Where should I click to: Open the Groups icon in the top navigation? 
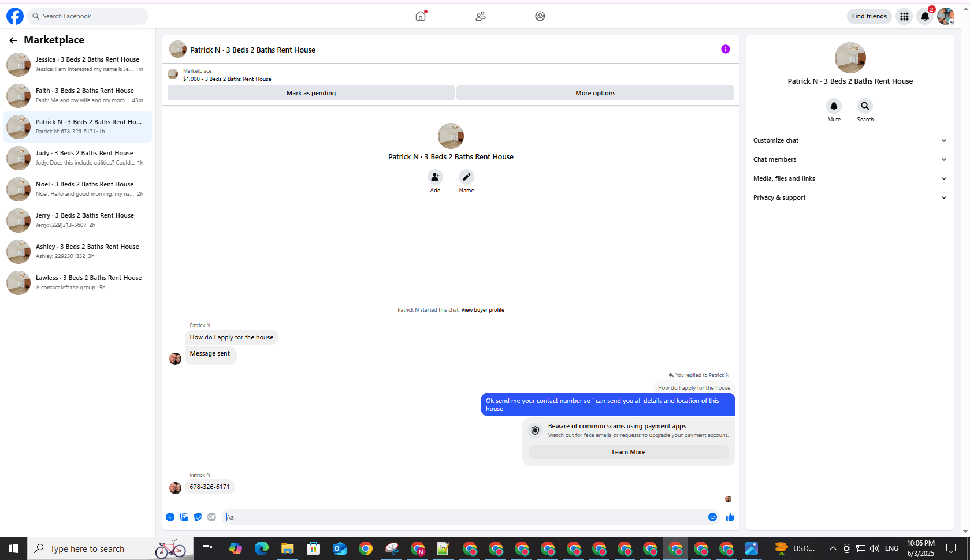point(540,16)
